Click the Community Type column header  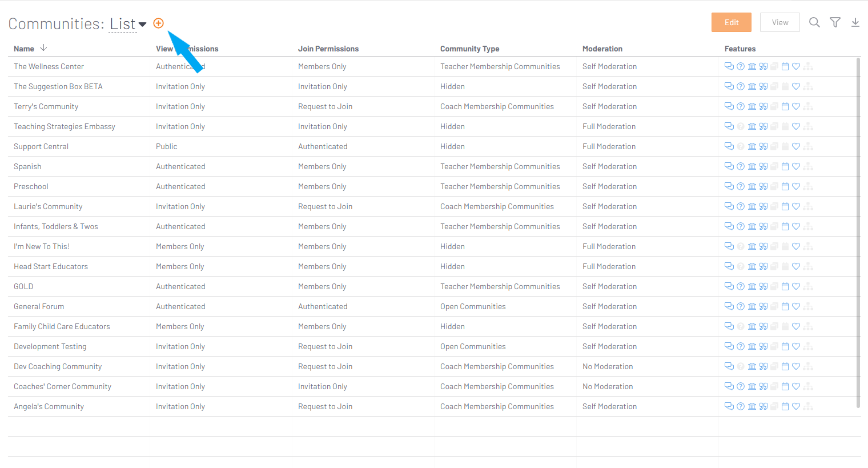pos(469,49)
